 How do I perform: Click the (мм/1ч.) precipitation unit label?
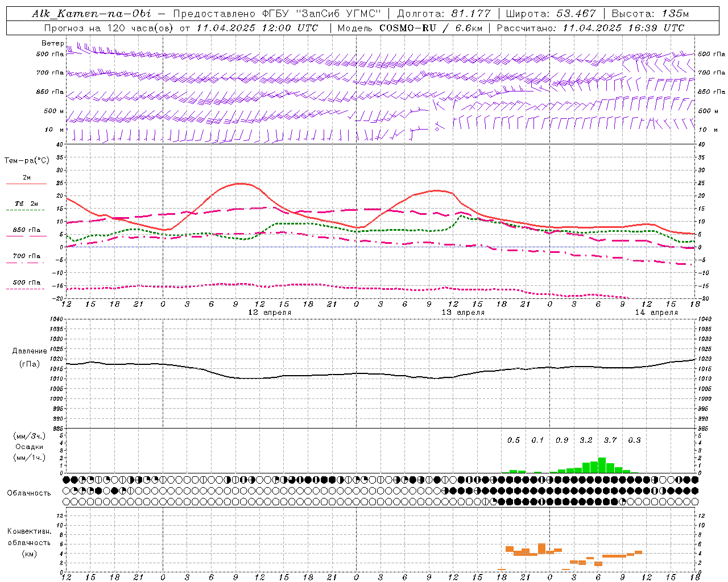(30, 458)
